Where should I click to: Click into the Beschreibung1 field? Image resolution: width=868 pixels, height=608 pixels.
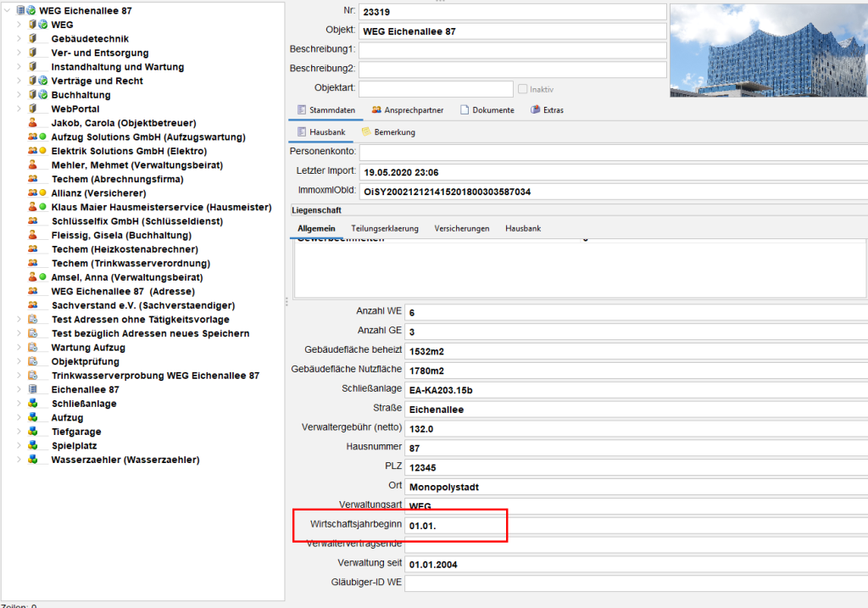(512, 50)
